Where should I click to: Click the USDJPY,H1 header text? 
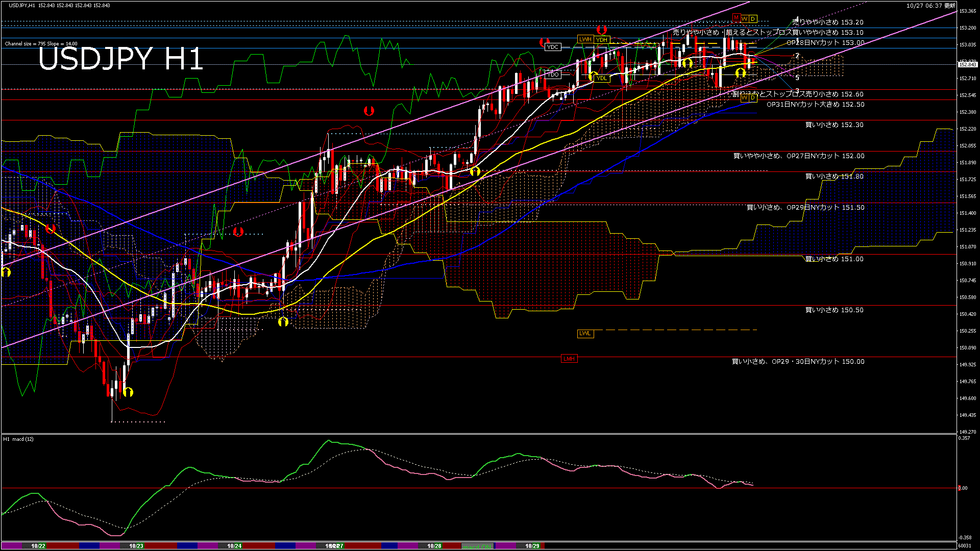pyautogui.click(x=22, y=5)
